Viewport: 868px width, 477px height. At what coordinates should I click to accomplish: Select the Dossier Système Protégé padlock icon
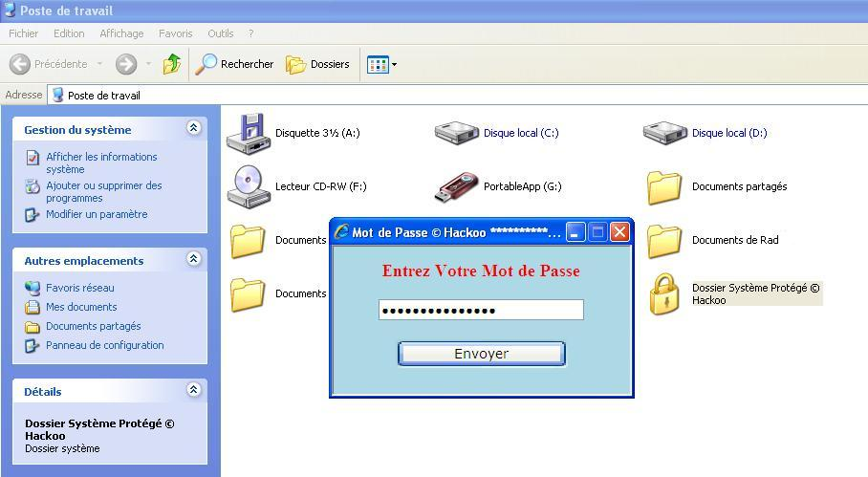(x=664, y=293)
